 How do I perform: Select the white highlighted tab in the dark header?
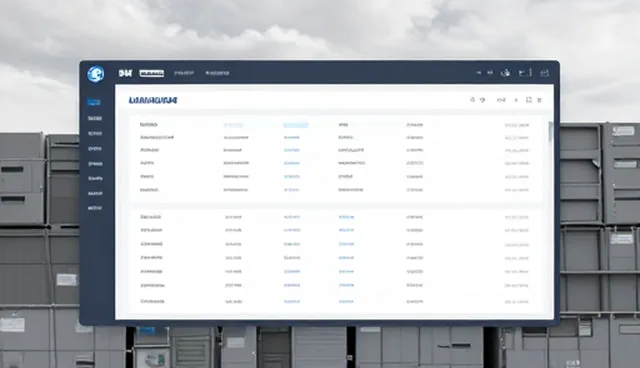(151, 73)
